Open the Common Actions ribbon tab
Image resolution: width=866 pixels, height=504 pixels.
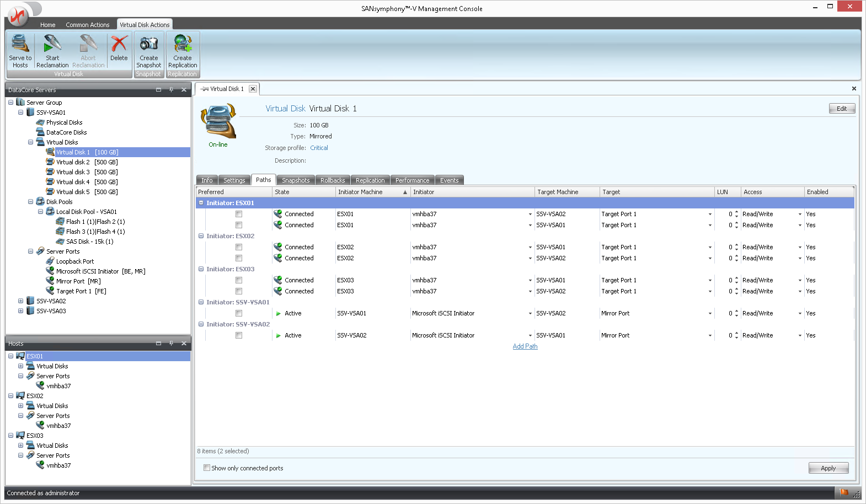pos(87,25)
